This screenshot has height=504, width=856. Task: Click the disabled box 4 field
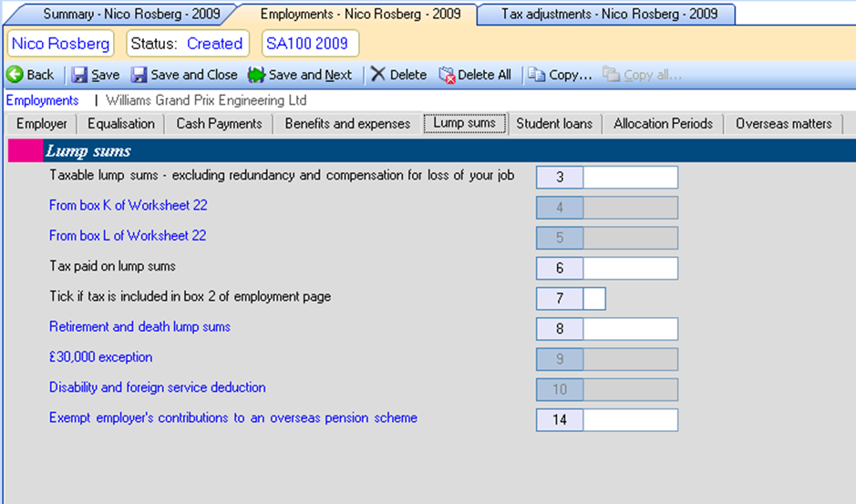[x=631, y=208]
